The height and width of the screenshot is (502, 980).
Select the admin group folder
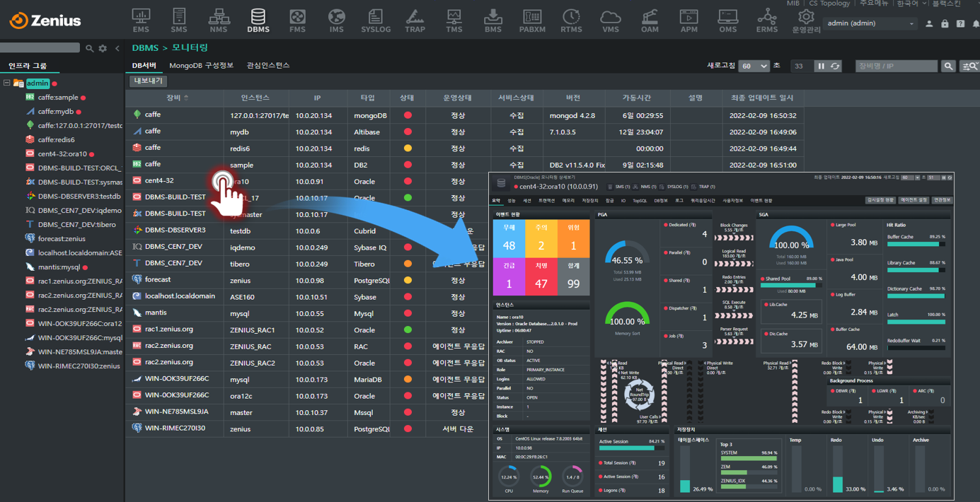38,83
